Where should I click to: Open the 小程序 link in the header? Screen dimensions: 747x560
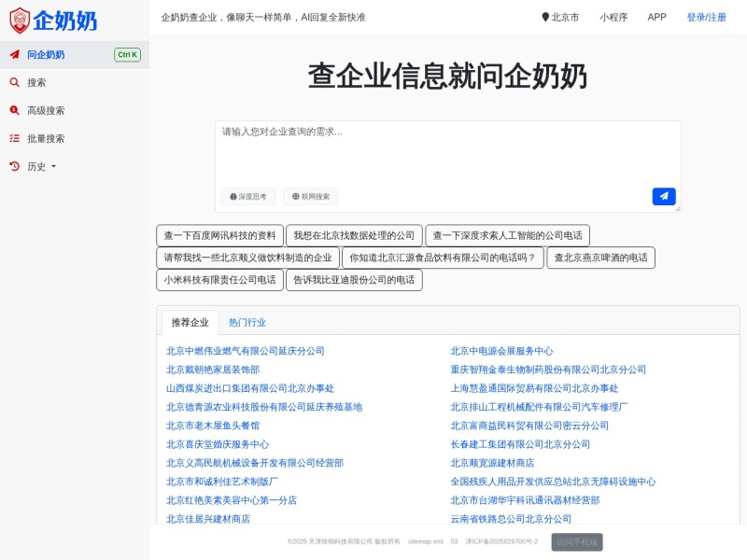click(613, 17)
